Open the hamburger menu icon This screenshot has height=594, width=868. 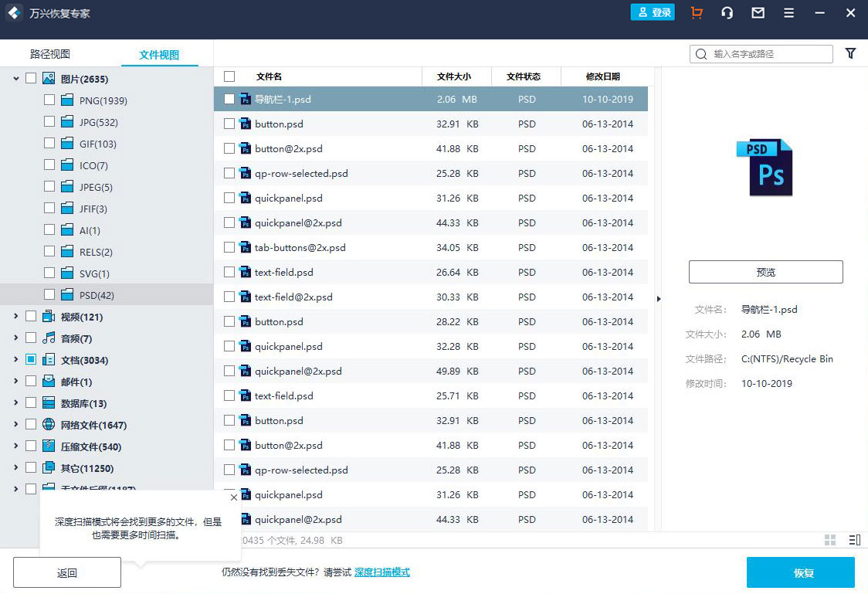point(788,13)
